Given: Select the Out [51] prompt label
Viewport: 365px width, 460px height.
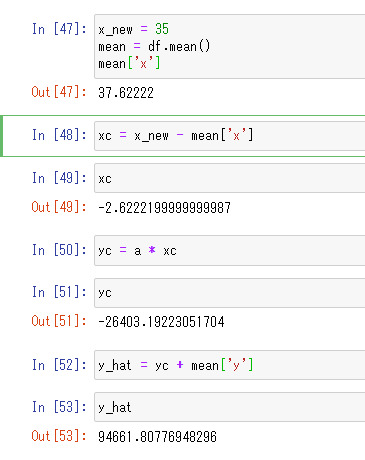Looking at the screenshot, I should pyautogui.click(x=59, y=321).
